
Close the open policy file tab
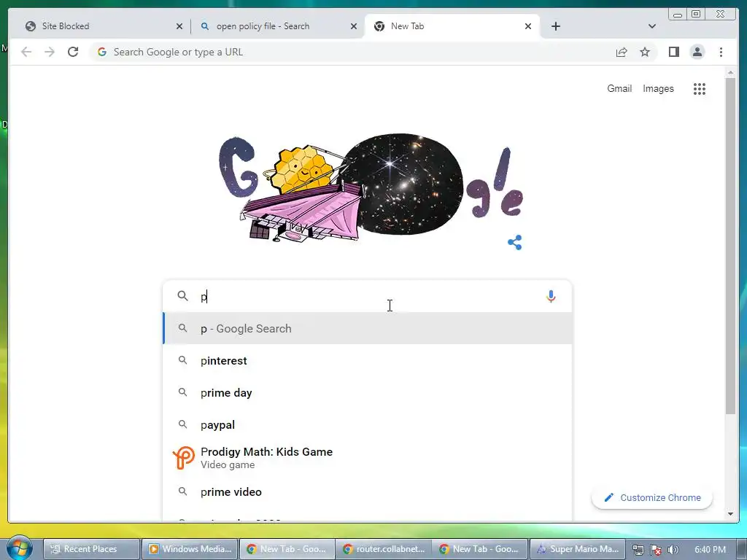pyautogui.click(x=354, y=26)
